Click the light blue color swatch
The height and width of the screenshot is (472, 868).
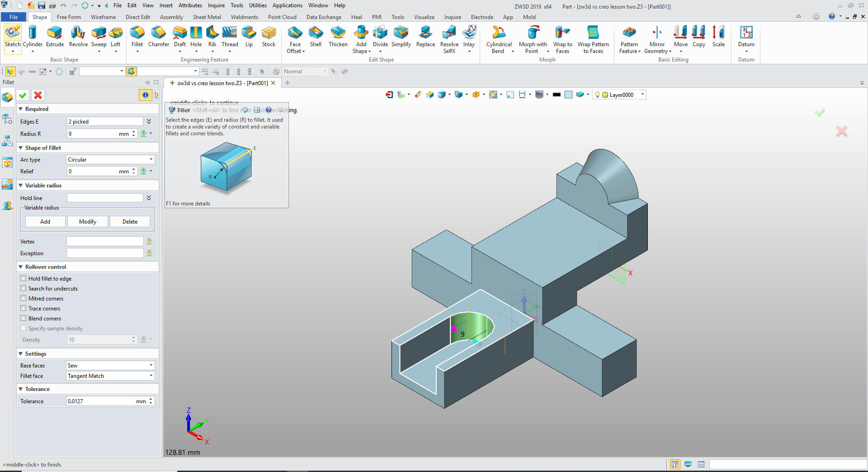coord(569,95)
